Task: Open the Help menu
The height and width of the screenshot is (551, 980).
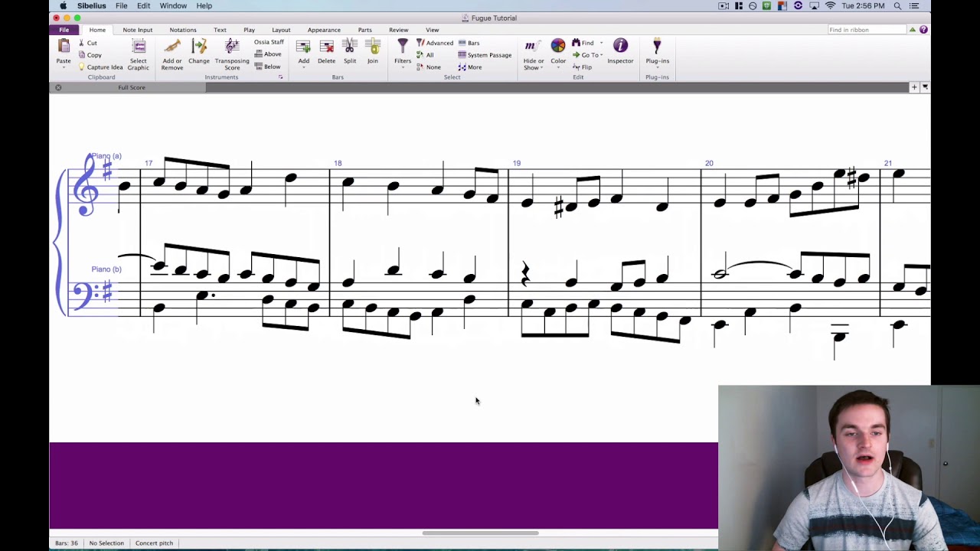Action: 204,5
